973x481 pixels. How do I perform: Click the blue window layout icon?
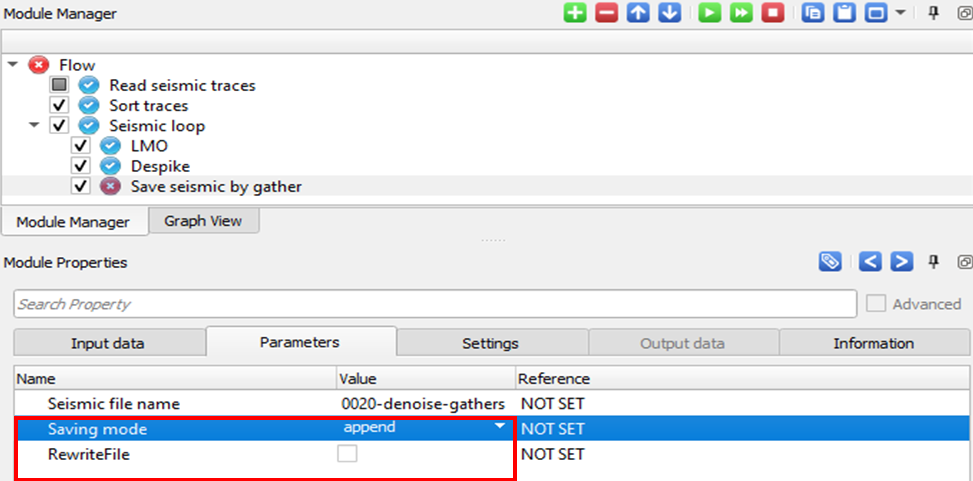(x=876, y=13)
